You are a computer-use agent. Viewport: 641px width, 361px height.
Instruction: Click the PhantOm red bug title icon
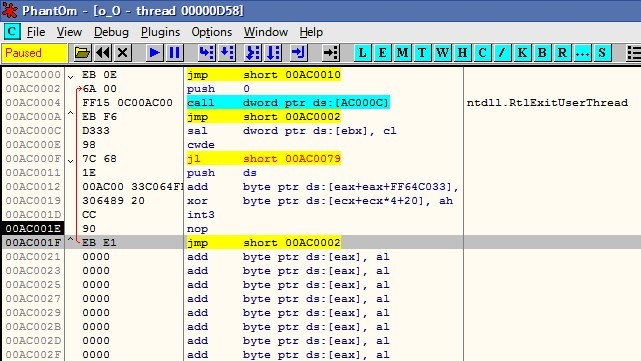[10, 10]
